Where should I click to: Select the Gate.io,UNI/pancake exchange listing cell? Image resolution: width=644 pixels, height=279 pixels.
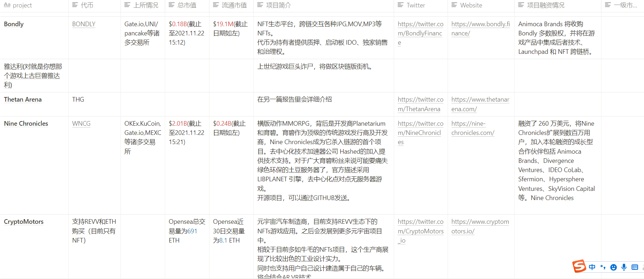tap(143, 38)
